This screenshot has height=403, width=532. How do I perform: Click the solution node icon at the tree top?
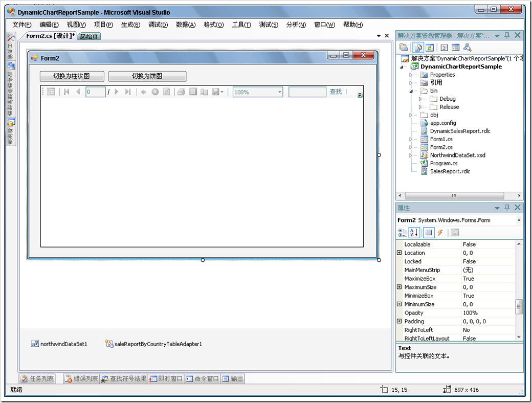pos(405,59)
